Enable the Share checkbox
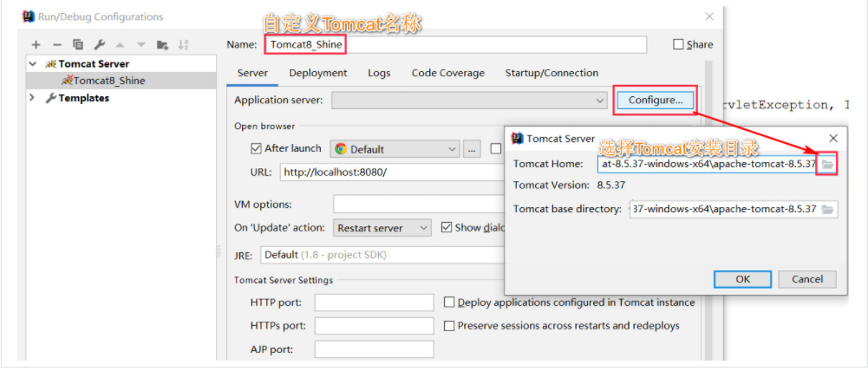This screenshot has width=868, height=371. coord(678,45)
